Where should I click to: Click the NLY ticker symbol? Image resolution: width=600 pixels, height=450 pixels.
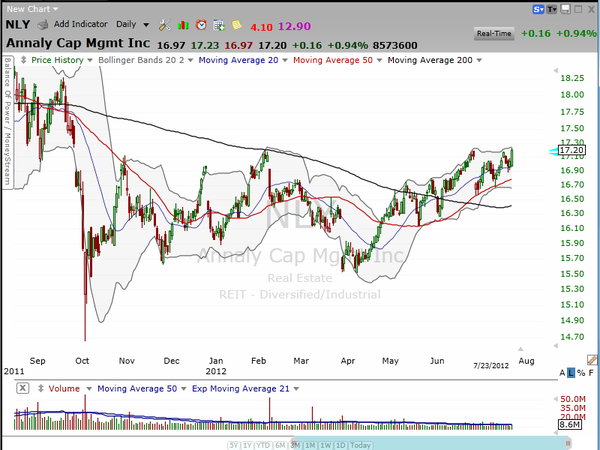point(18,24)
